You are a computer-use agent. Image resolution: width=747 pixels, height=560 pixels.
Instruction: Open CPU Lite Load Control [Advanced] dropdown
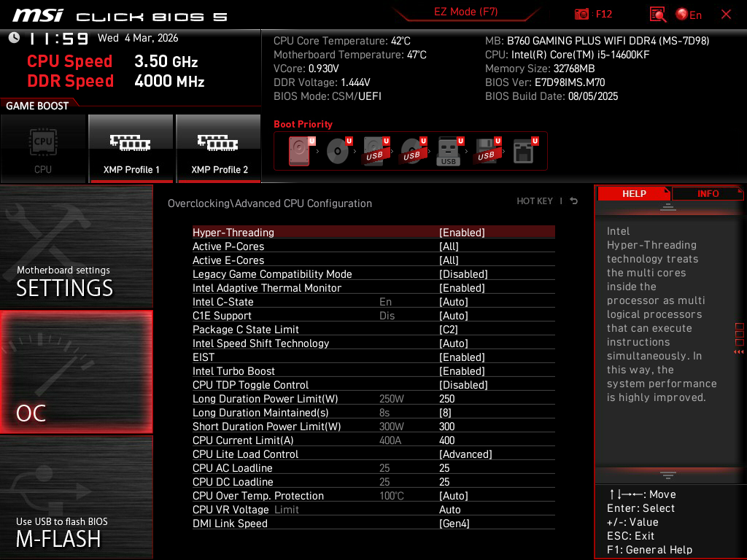(465, 454)
